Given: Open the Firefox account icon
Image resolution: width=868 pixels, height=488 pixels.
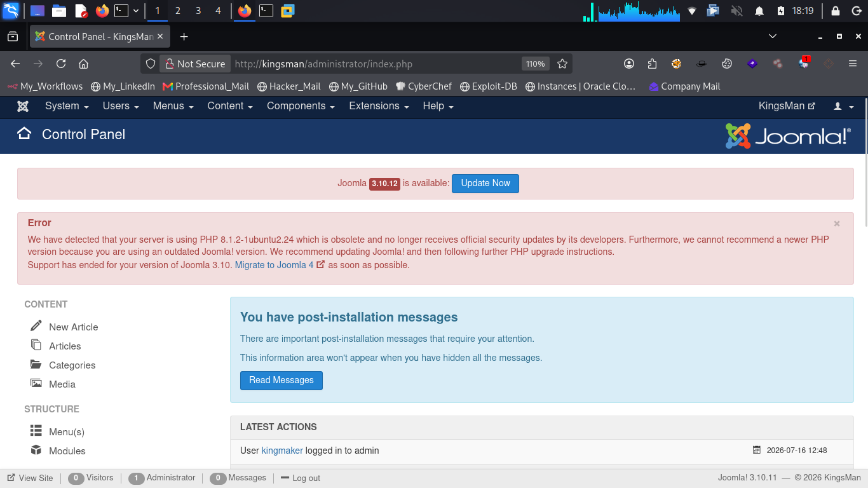Looking at the screenshot, I should [629, 64].
